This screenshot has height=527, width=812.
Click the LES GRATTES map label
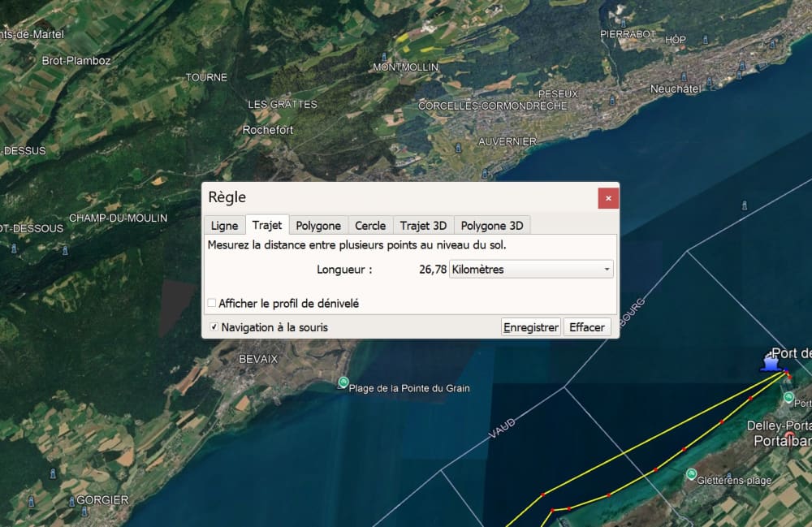283,104
